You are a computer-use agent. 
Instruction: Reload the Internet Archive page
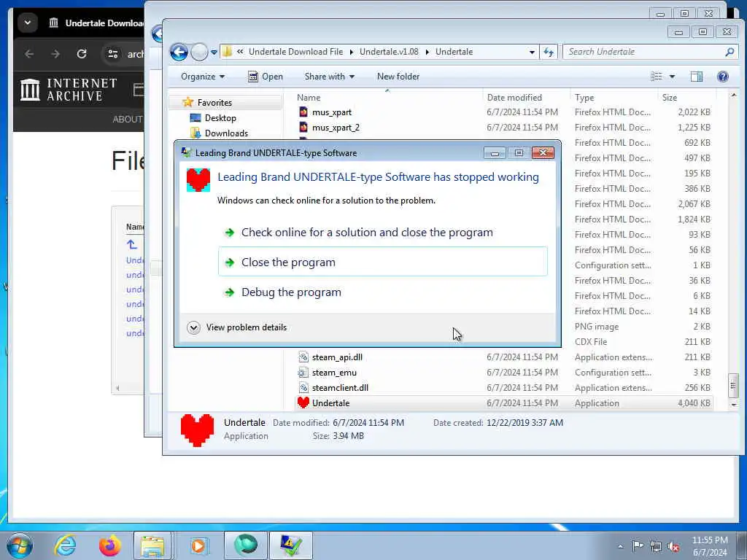point(82,54)
